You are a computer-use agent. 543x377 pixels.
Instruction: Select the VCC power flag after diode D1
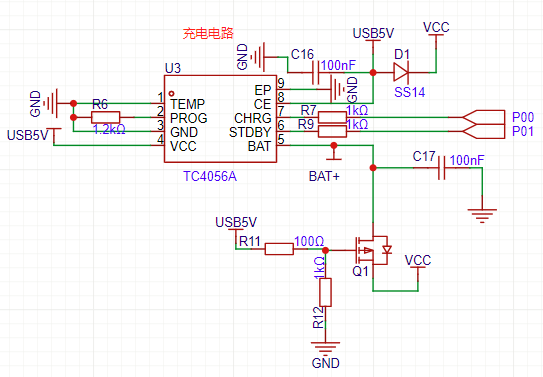click(x=436, y=35)
